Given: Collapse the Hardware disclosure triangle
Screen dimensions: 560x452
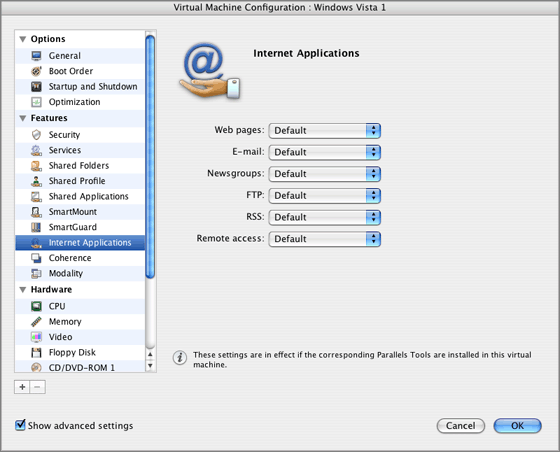Looking at the screenshot, I should 23,290.
